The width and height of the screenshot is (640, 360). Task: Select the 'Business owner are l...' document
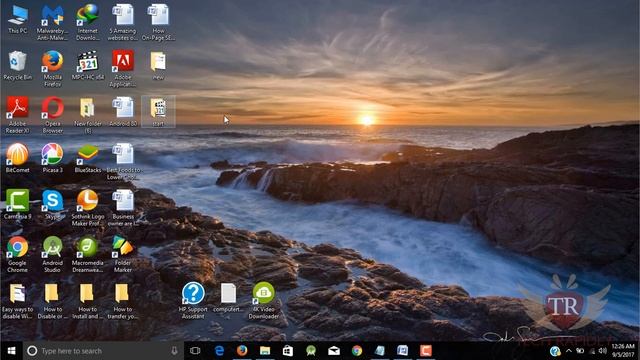pyautogui.click(x=122, y=208)
